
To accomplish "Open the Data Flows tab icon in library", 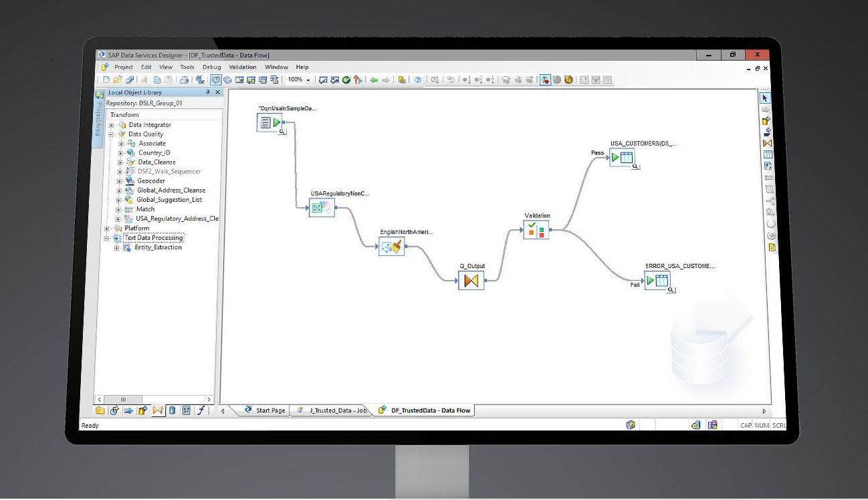I will 143,410.
